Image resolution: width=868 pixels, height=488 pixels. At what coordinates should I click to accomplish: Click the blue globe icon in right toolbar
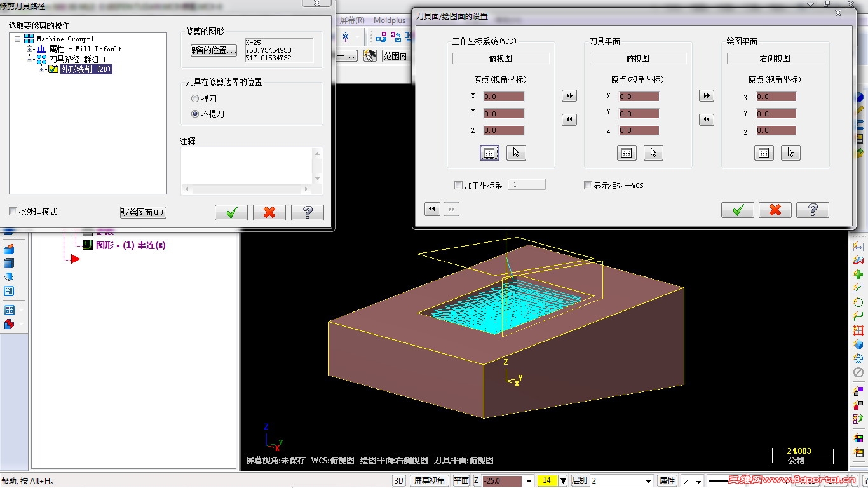(x=858, y=358)
